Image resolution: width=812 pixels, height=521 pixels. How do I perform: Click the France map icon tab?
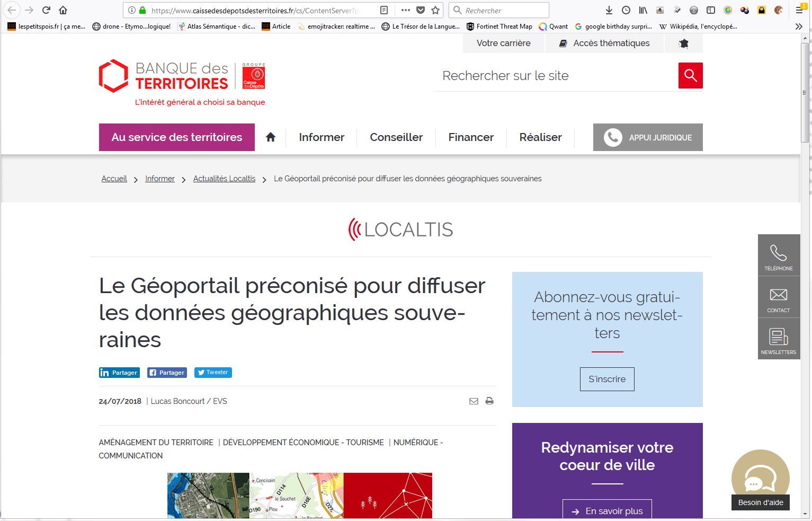point(683,43)
